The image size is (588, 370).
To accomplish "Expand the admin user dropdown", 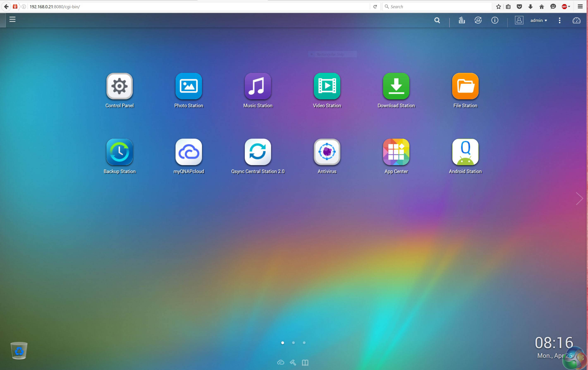I will coord(538,20).
